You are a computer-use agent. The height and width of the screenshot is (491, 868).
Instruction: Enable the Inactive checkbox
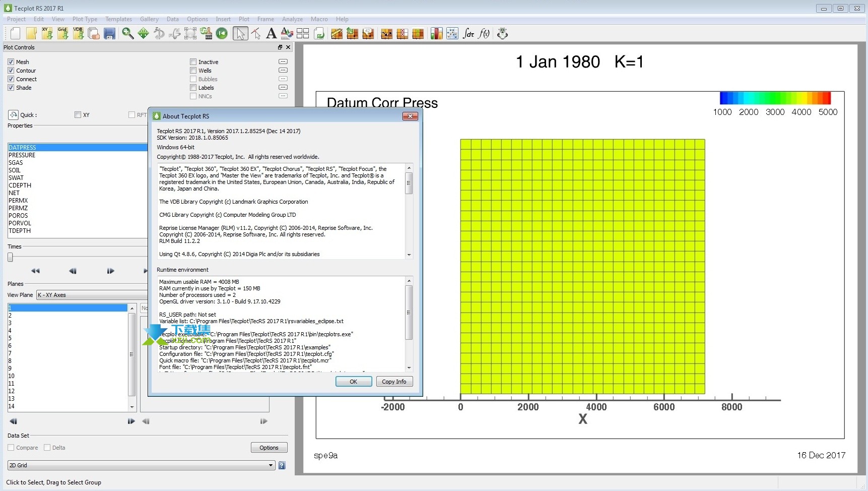pos(193,62)
